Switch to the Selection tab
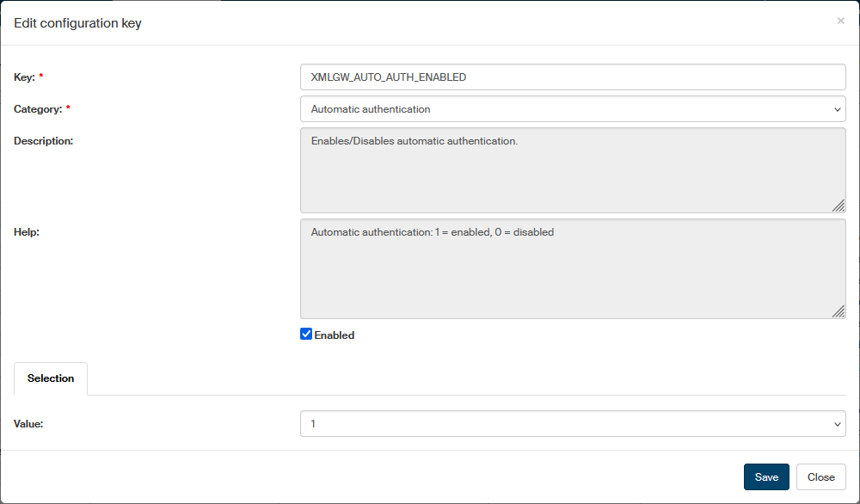This screenshot has width=860, height=504. 51,378
